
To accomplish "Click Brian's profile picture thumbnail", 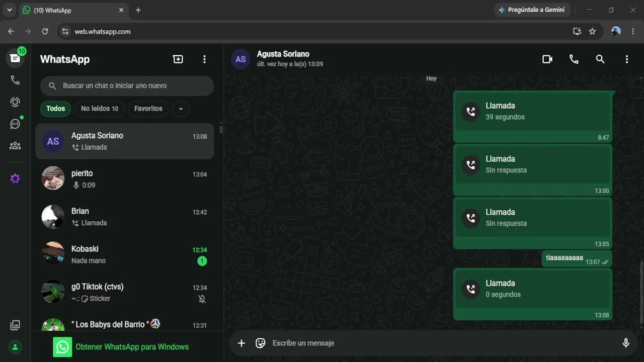I will (x=53, y=216).
